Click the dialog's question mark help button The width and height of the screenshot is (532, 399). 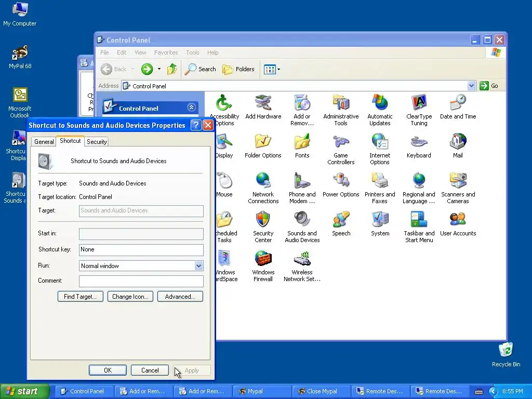pos(196,125)
